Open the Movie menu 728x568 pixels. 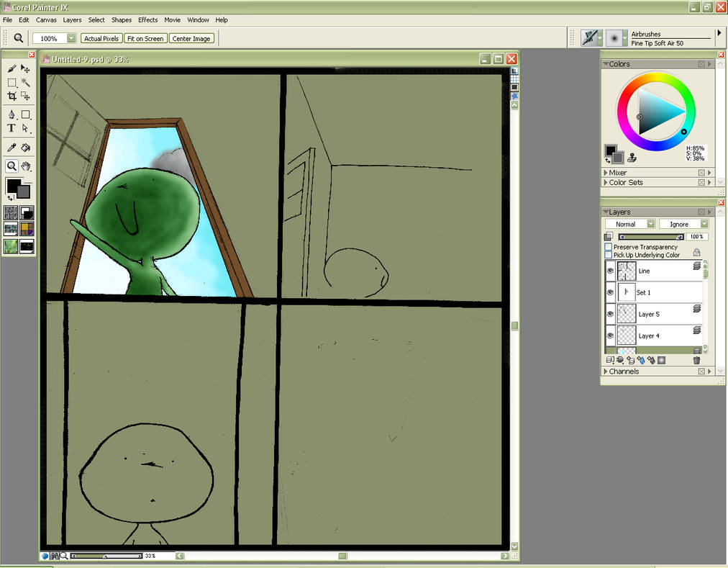pos(172,19)
